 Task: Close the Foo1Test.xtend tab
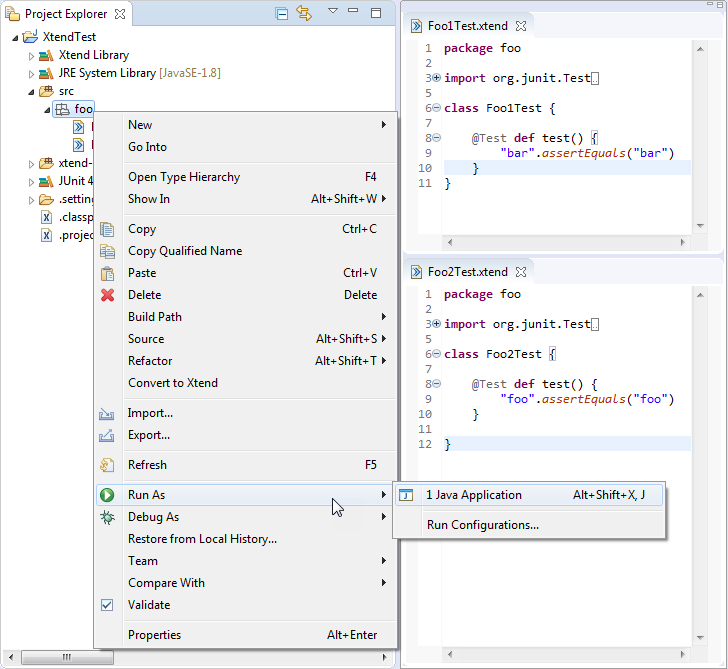[521, 26]
